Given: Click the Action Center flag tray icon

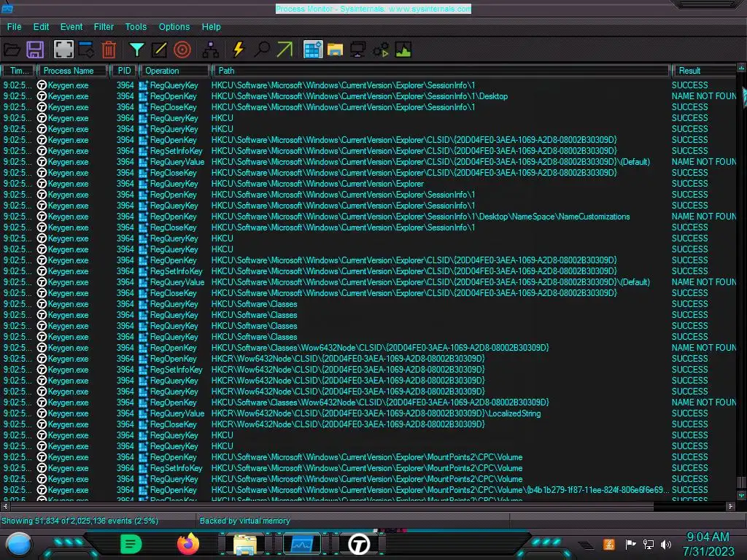Looking at the screenshot, I should click(631, 544).
